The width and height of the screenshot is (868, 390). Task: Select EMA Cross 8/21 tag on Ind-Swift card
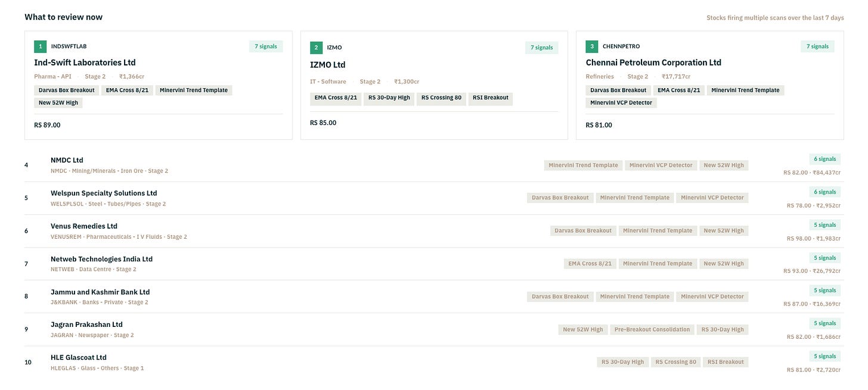tap(127, 91)
